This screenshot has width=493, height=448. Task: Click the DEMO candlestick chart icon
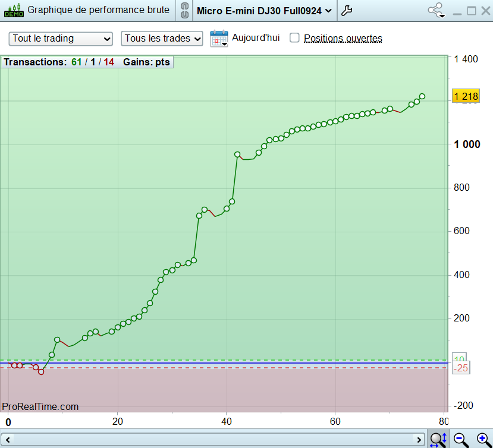click(x=14, y=10)
